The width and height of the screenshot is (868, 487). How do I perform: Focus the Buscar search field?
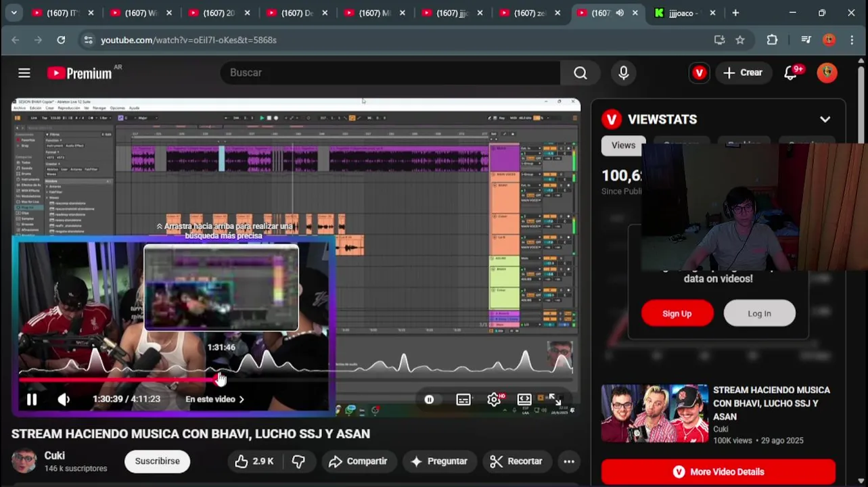pyautogui.click(x=390, y=73)
